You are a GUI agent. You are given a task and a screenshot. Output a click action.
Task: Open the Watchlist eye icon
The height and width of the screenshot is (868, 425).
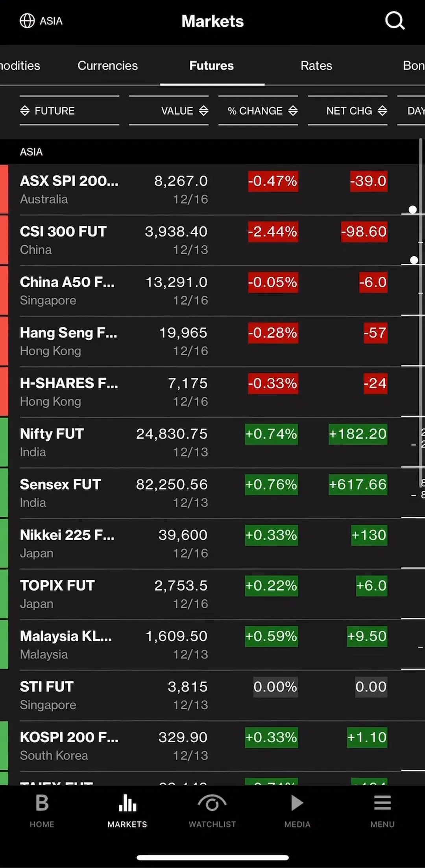pos(212,803)
